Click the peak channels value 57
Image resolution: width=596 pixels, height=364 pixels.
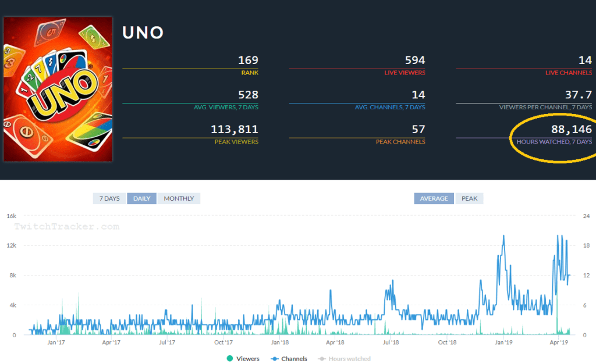[x=418, y=129]
